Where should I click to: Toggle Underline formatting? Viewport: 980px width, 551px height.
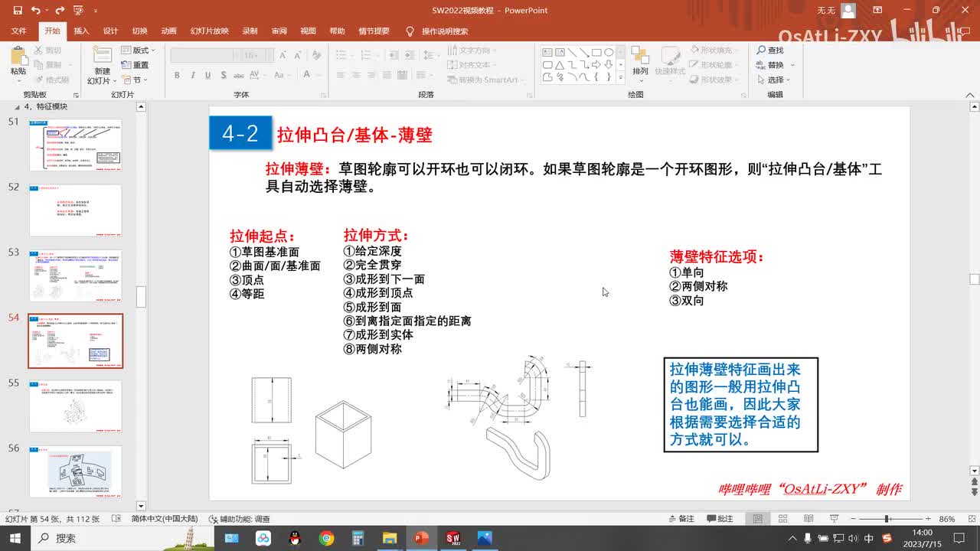(208, 75)
